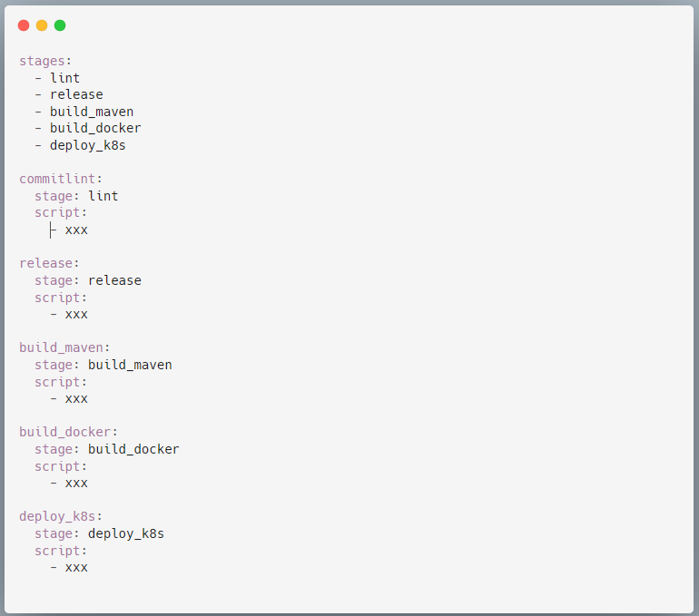
Task: Click the 'stages' key at top
Action: 42,61
